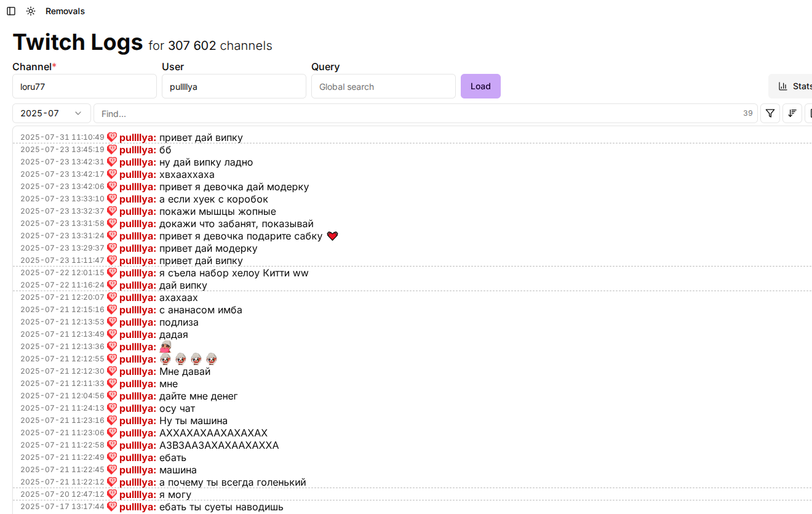Click timestamp 2025-07-21 11:22:58
The height and width of the screenshot is (514, 812).
pos(62,445)
